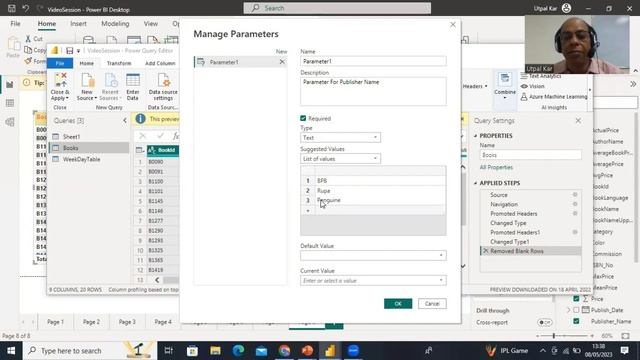Go to Page 1 tab
640x360 pixels.
point(56,322)
